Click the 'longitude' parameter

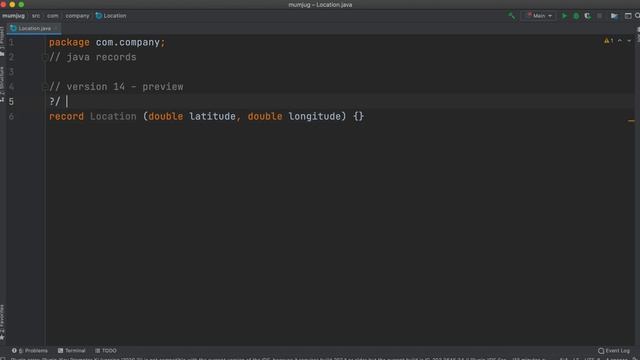click(x=314, y=116)
